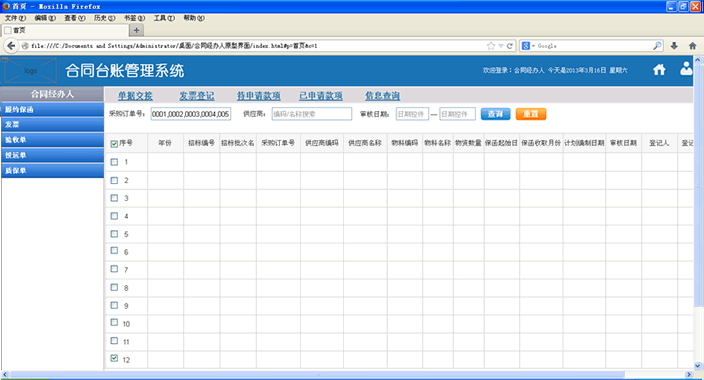Expand the 投运单 sidebar section
Image resolution: width=704 pixels, height=380 pixels.
(53, 155)
